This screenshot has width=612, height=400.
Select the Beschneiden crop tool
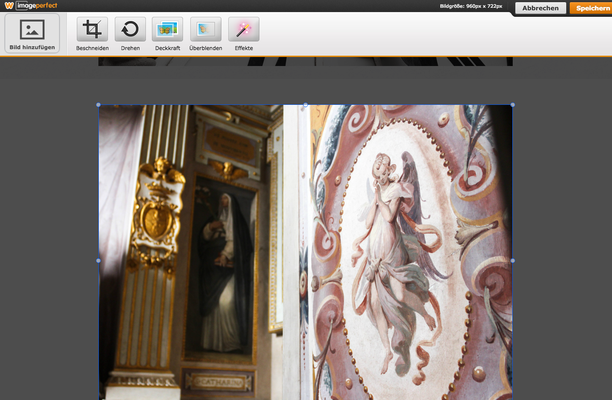tap(92, 29)
